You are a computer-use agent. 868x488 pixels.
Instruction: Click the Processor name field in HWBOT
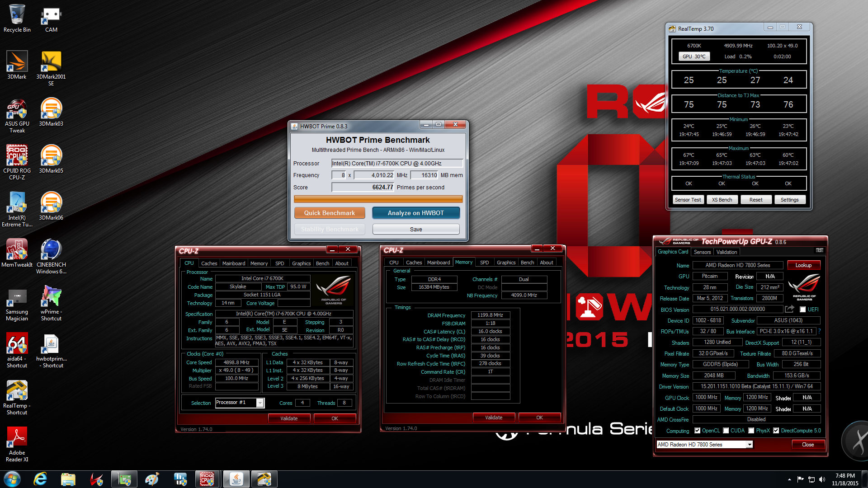(397, 163)
